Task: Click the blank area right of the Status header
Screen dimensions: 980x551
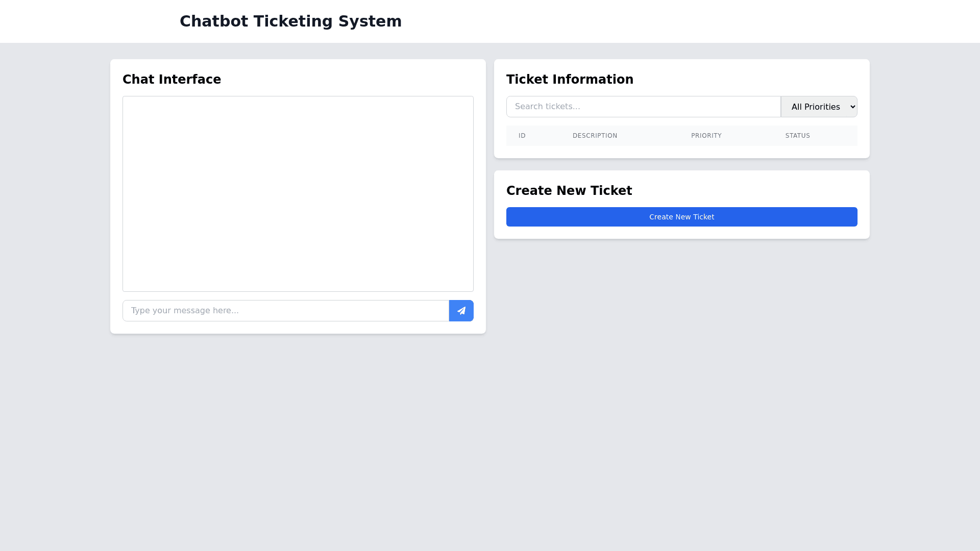Action: click(837, 136)
